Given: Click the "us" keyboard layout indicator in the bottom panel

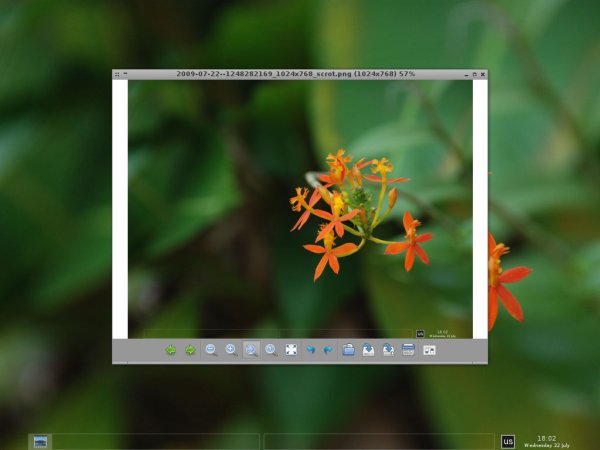Looking at the screenshot, I should click(508, 442).
